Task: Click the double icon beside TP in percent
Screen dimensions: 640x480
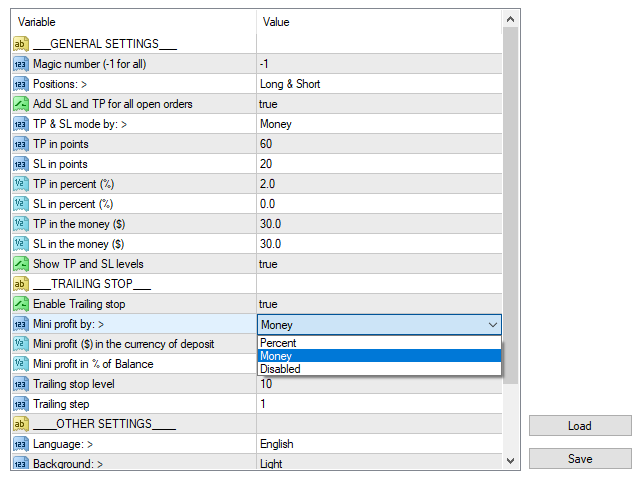Action: pyautogui.click(x=20, y=184)
